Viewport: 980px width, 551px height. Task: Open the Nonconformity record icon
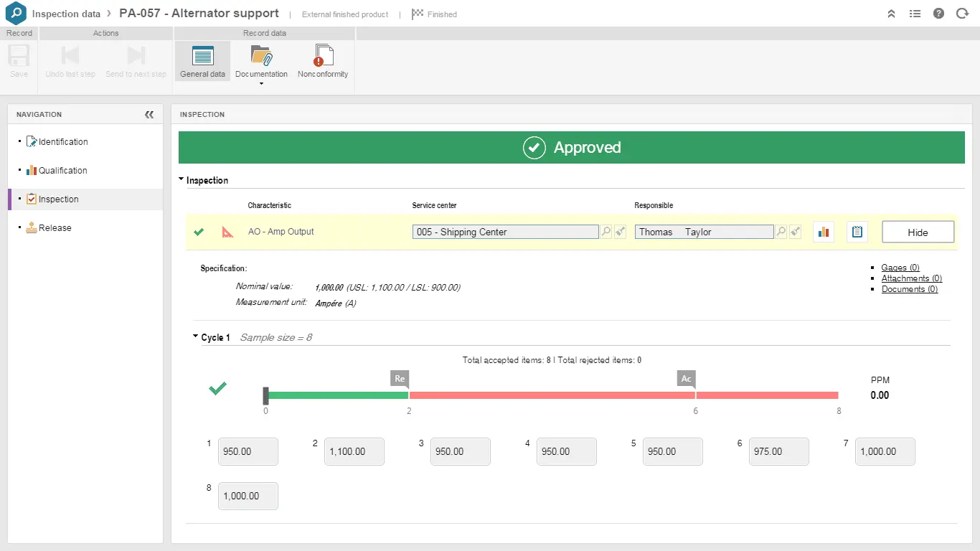click(323, 57)
